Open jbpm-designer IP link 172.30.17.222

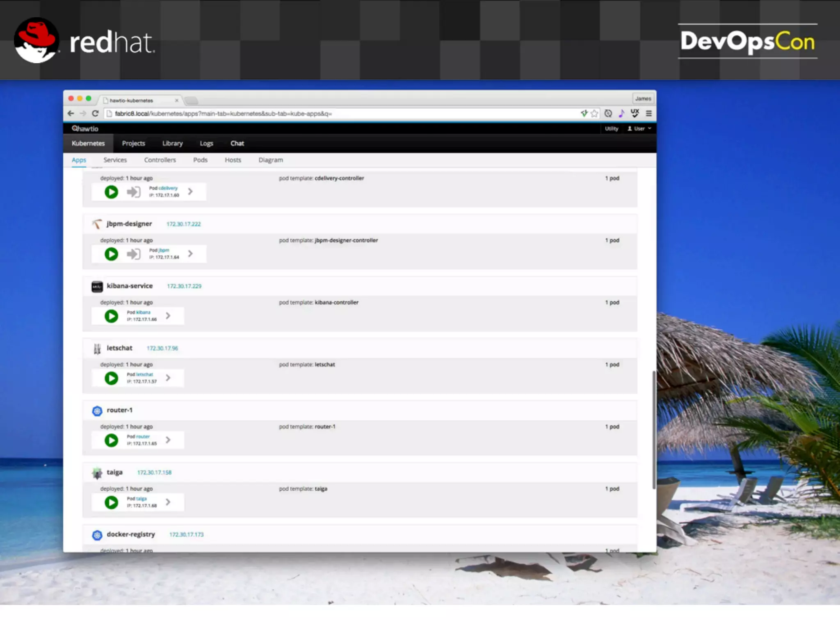pyautogui.click(x=183, y=224)
